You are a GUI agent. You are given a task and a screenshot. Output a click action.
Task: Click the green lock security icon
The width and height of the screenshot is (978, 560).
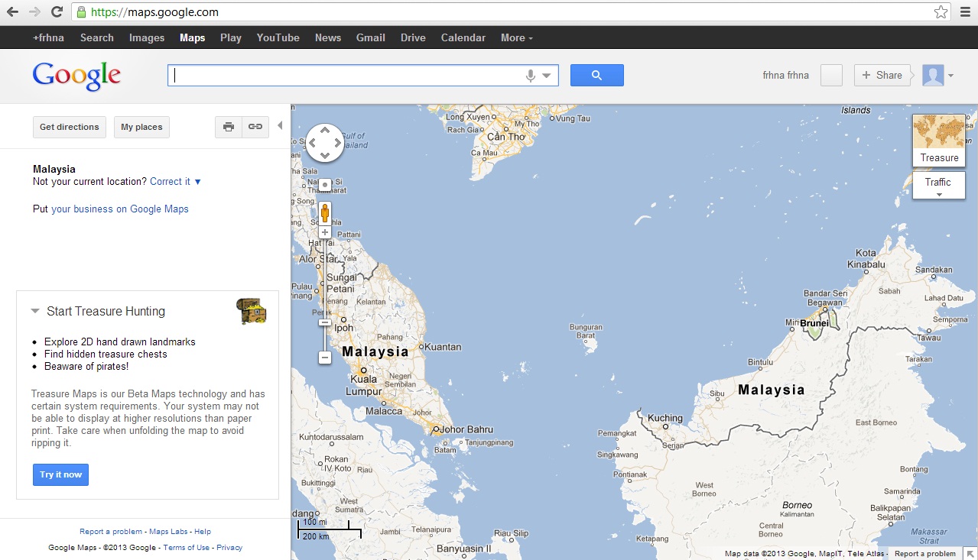(81, 12)
